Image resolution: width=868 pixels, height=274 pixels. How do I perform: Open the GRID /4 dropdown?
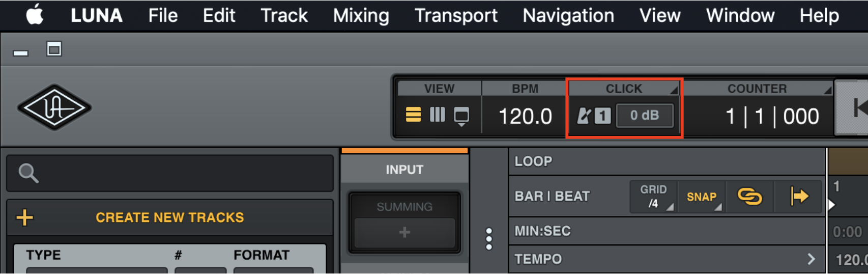(x=653, y=196)
